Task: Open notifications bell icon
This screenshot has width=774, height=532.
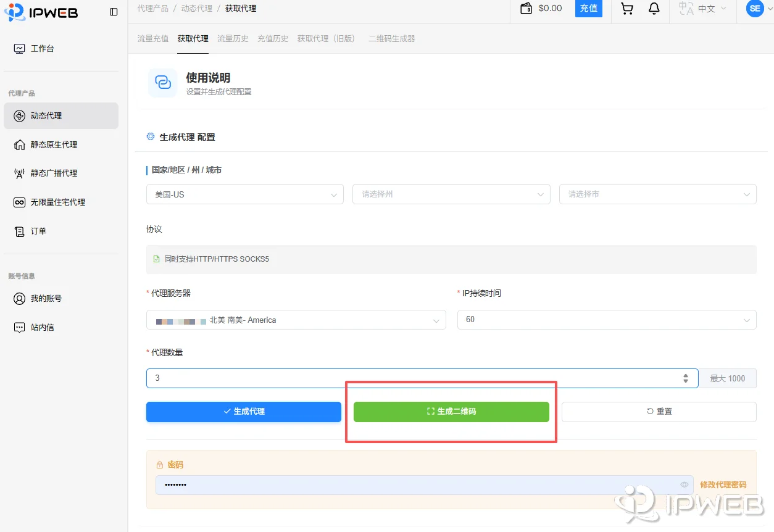Action: point(654,9)
